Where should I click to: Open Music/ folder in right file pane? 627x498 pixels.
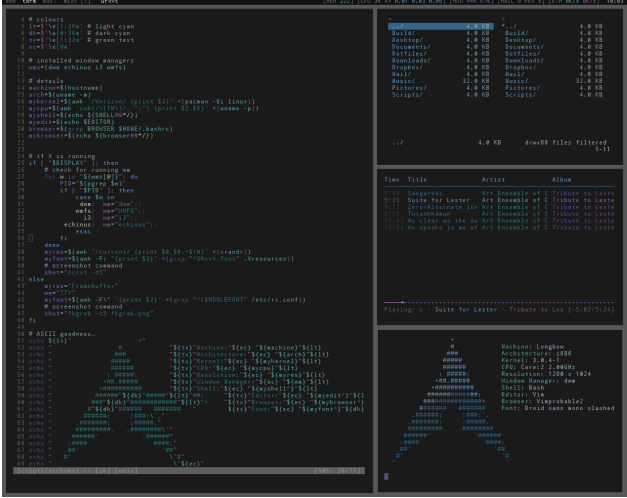[517, 81]
